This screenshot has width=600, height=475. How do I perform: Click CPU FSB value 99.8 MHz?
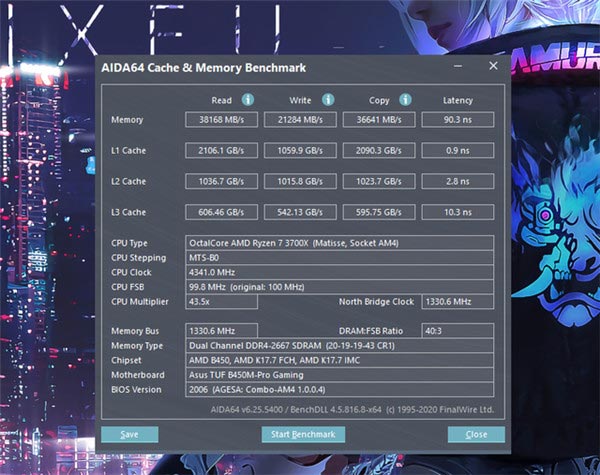pos(339,287)
